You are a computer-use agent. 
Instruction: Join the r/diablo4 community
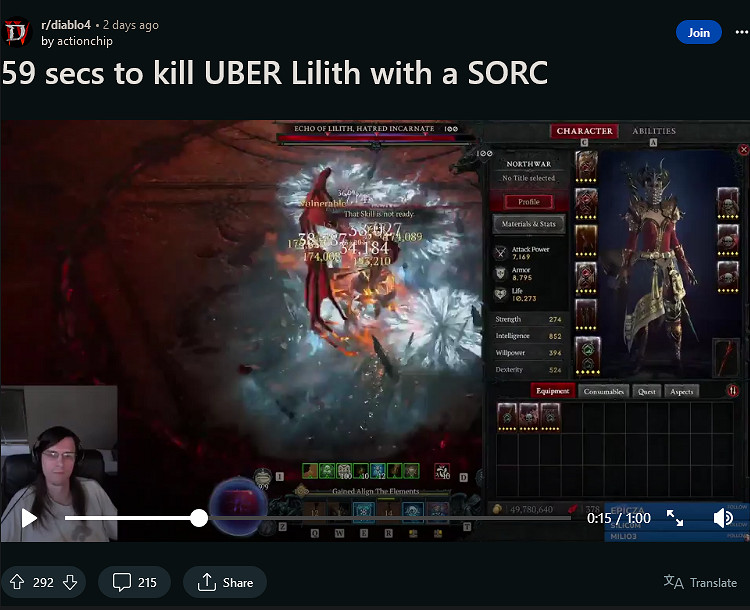(699, 32)
